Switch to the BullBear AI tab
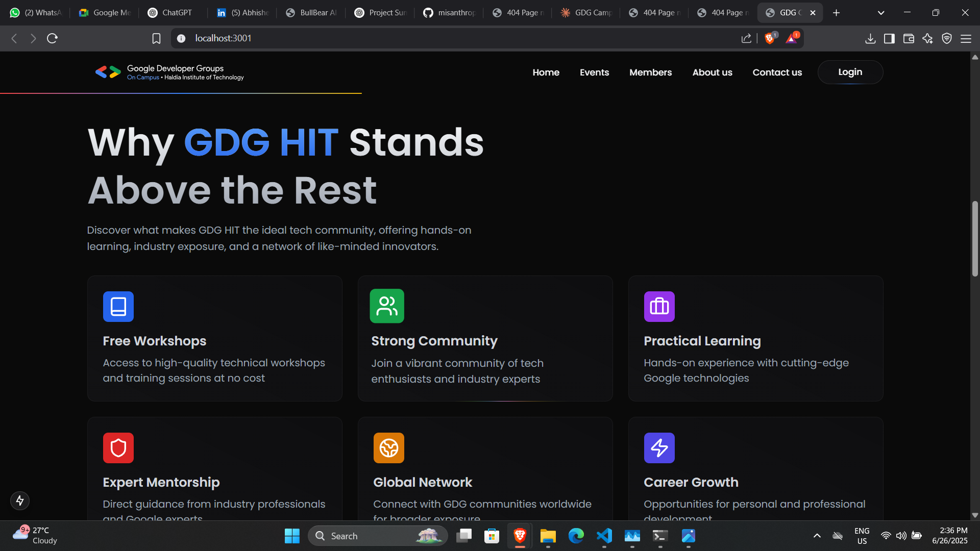 pyautogui.click(x=311, y=13)
